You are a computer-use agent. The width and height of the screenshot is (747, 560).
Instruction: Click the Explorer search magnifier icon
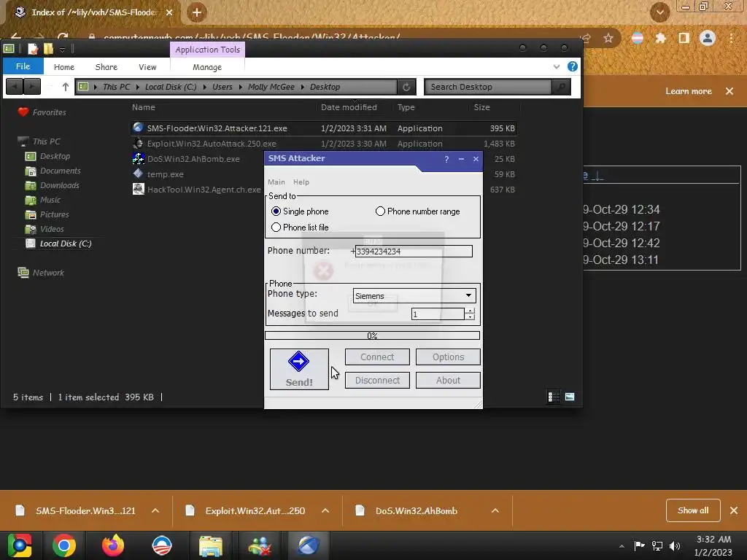coord(561,87)
